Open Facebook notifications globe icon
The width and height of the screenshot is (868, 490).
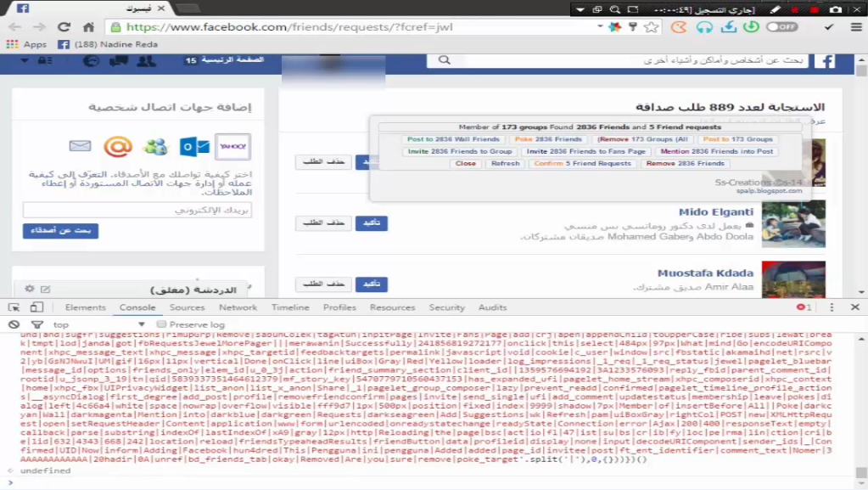pyautogui.click(x=91, y=60)
